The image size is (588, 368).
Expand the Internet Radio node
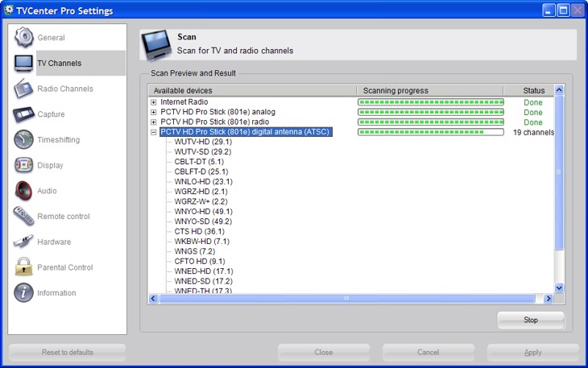(x=153, y=102)
